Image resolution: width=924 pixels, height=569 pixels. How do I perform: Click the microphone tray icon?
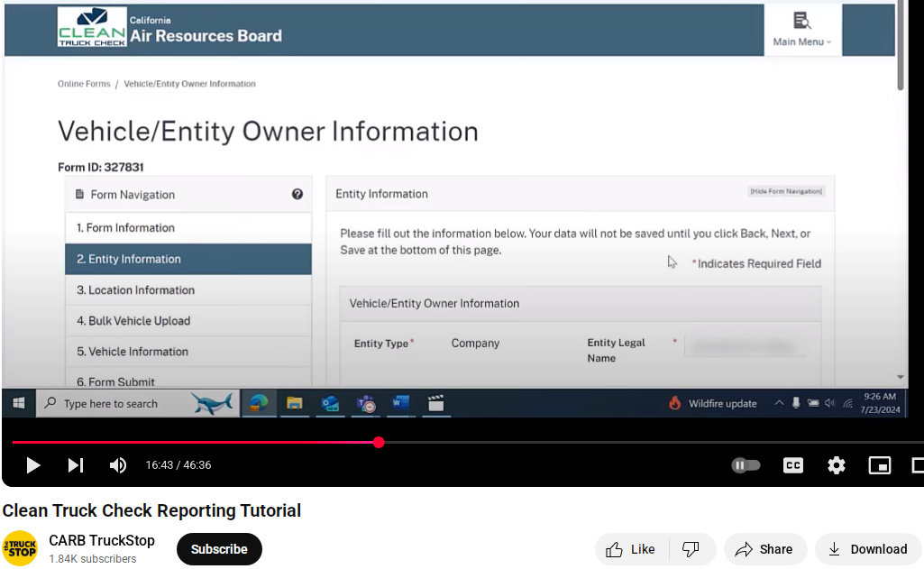click(x=795, y=403)
